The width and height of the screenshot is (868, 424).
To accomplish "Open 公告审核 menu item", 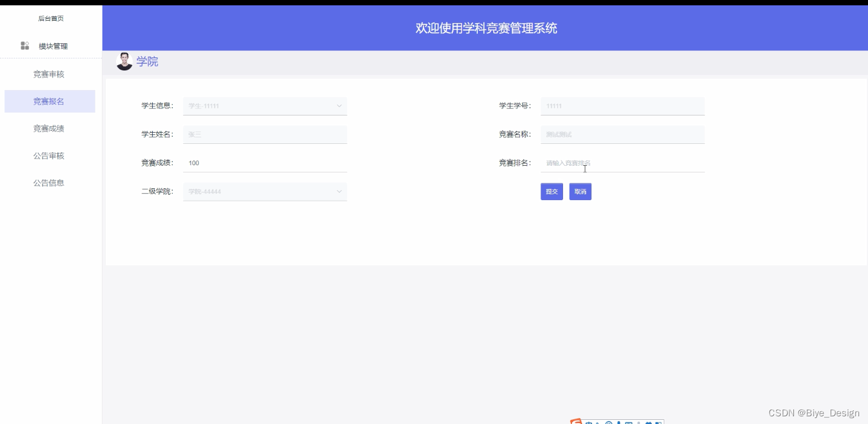I will coord(50,156).
